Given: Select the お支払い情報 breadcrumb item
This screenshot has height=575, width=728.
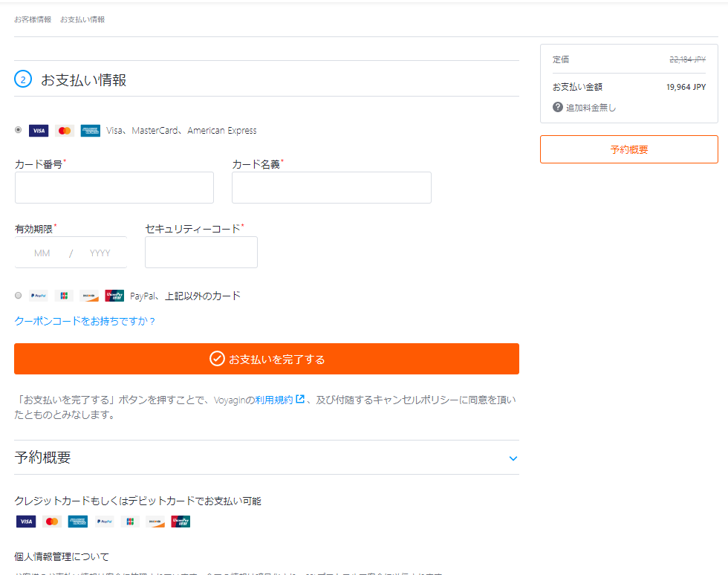Looking at the screenshot, I should [84, 19].
